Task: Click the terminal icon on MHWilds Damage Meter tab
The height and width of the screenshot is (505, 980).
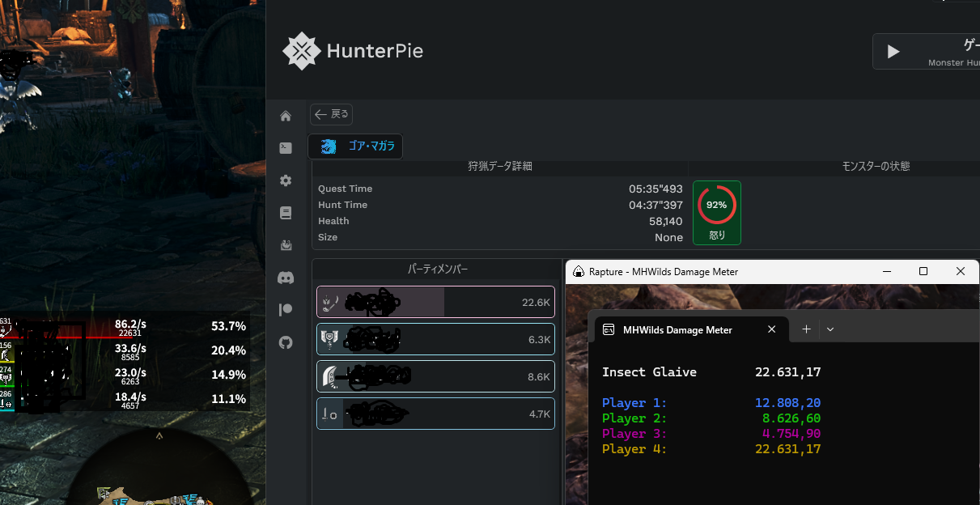Action: pos(608,329)
